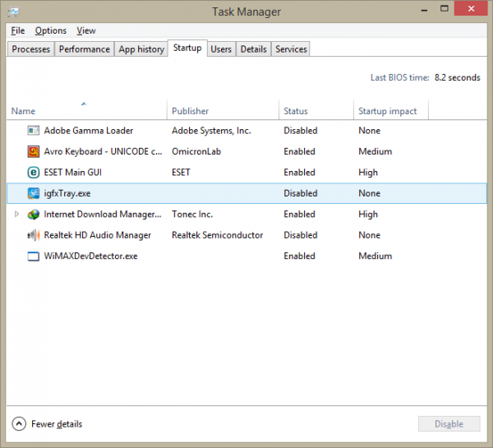Maximize the Task Manager window
The height and width of the screenshot is (448, 493).
[x=444, y=9]
